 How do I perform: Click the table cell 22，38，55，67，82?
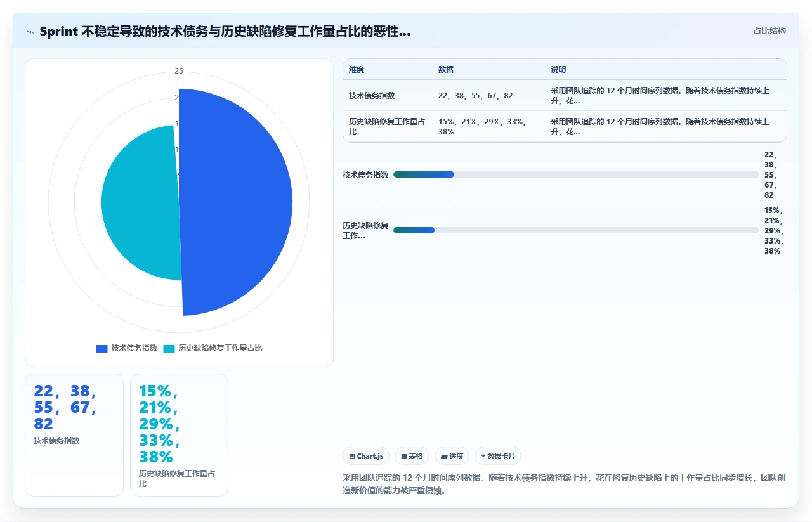tap(475, 96)
